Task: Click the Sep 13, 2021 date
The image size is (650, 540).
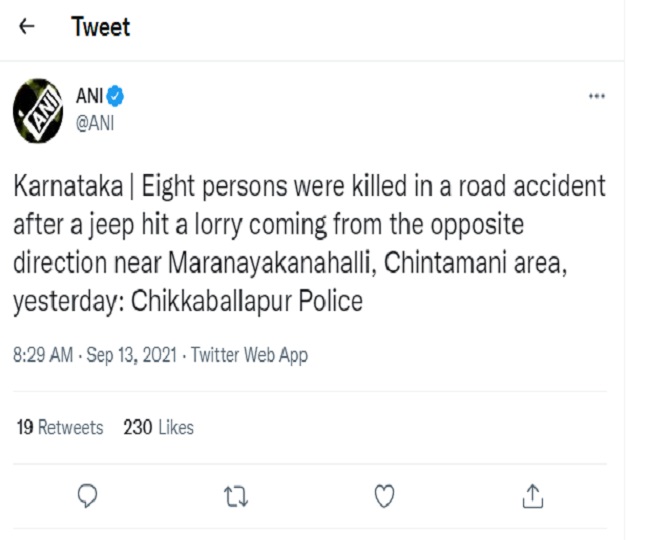Action: (x=131, y=355)
